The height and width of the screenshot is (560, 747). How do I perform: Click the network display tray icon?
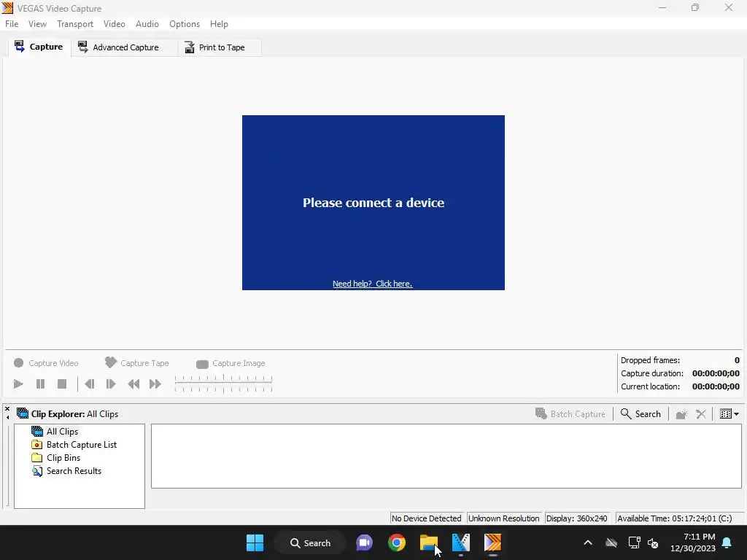634,542
